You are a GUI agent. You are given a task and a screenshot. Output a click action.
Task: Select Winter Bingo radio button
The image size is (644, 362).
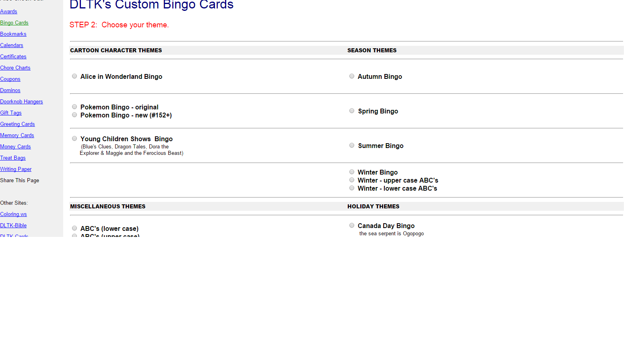(x=352, y=172)
